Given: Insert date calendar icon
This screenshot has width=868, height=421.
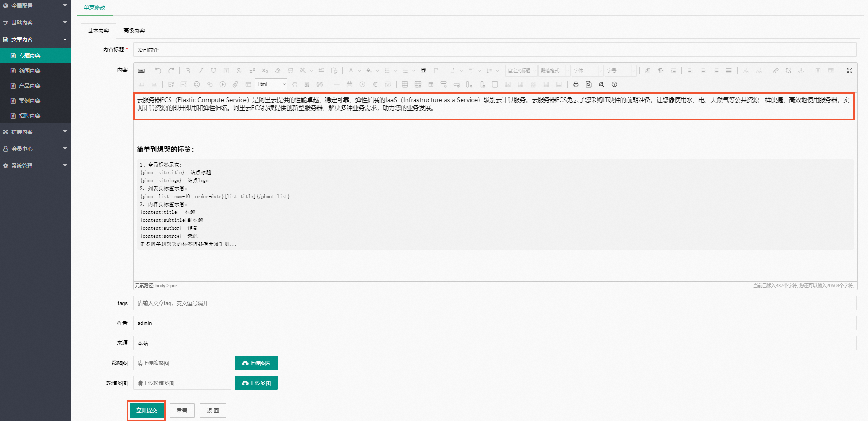Looking at the screenshot, I should pos(349,84).
